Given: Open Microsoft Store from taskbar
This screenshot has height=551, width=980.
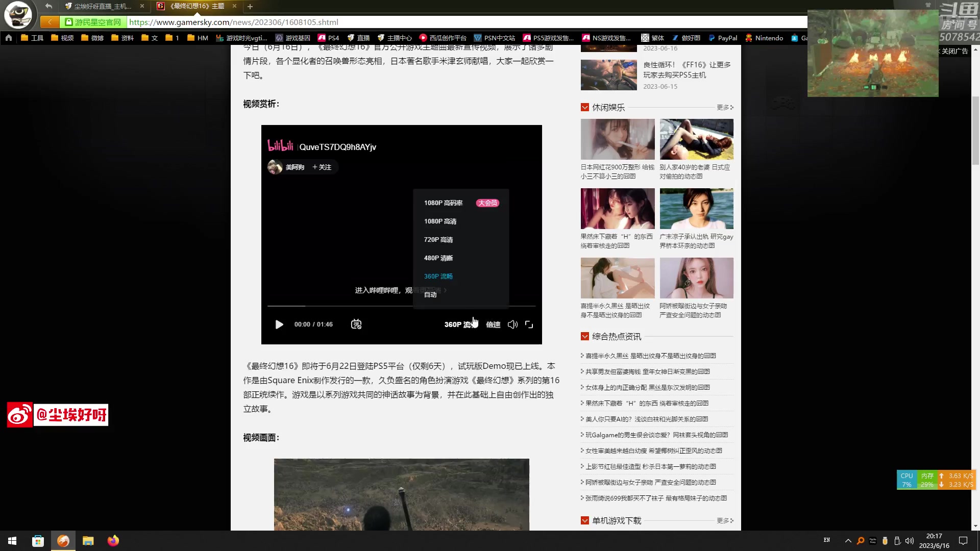Looking at the screenshot, I should [x=38, y=541].
